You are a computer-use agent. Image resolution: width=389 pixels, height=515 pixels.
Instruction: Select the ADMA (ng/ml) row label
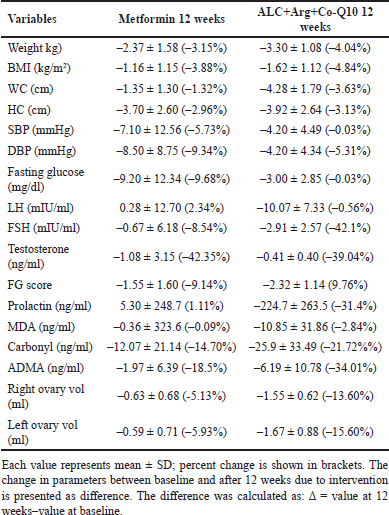click(x=45, y=368)
